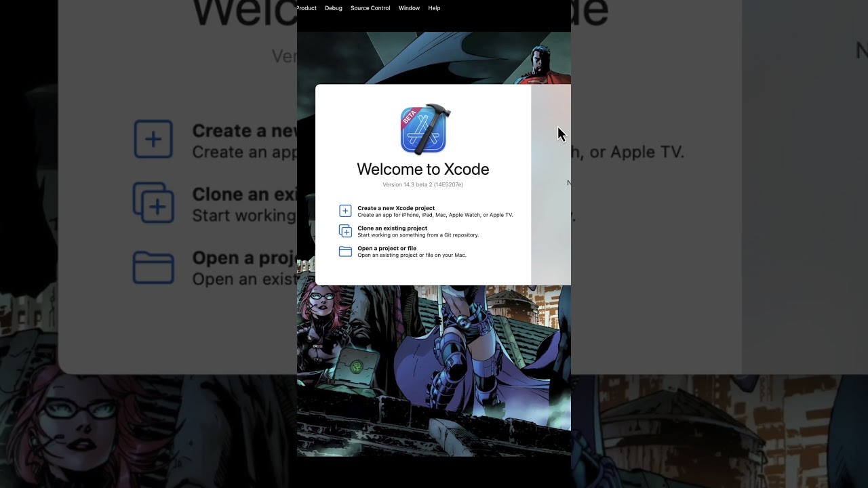Open the Source Control menu
The width and height of the screenshot is (868, 488).
pos(370,8)
